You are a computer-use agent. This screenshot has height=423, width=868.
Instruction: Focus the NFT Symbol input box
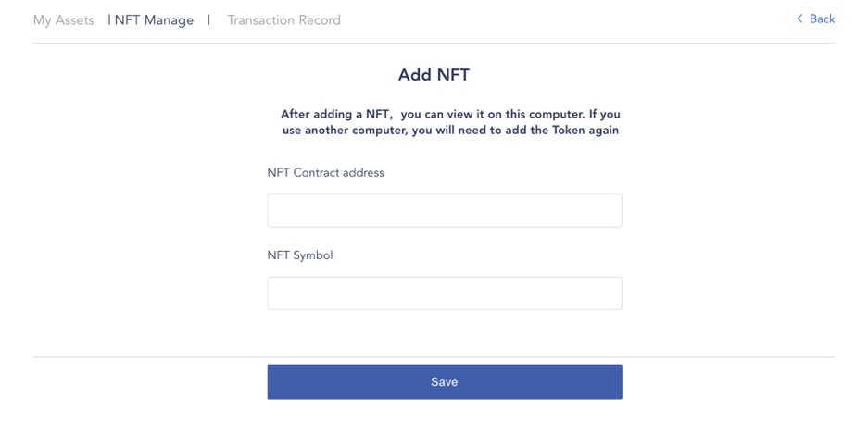[445, 293]
